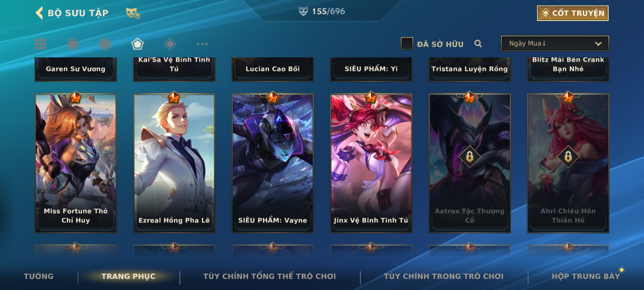Go back using the Bộ Sưu Tập arrow
This screenshot has height=290, width=644.
point(39,13)
